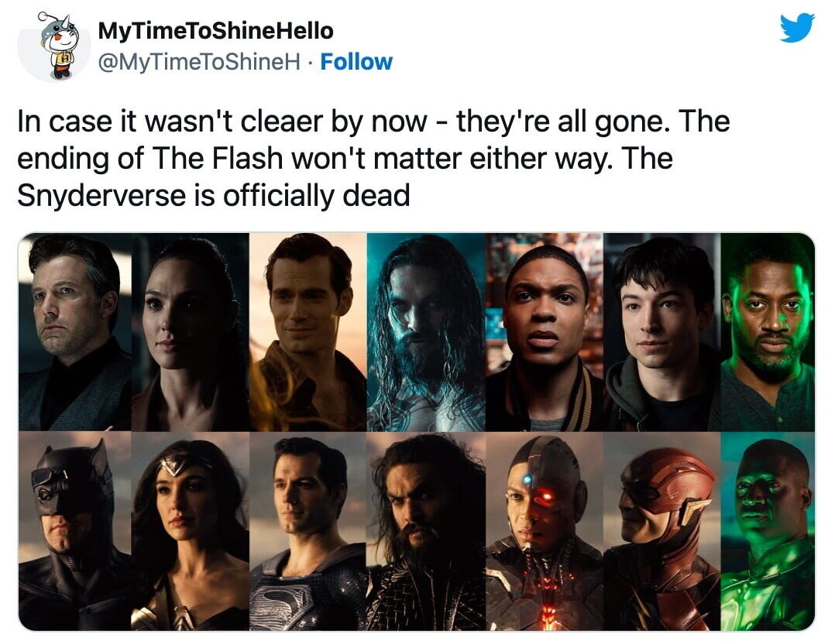Open the teal-tinted long-haired bearded man image
Image resolution: width=835 pixels, height=644 pixels.
(x=426, y=332)
